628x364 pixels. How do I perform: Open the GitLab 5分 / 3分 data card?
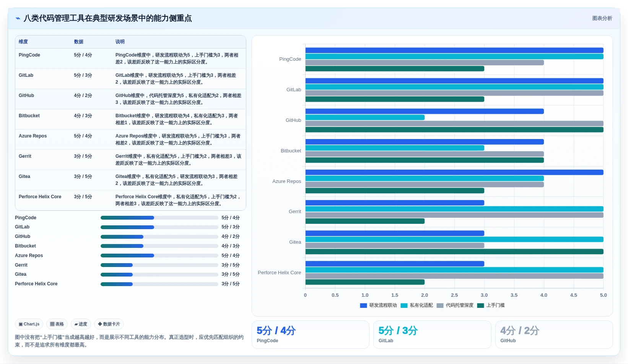coord(432,335)
